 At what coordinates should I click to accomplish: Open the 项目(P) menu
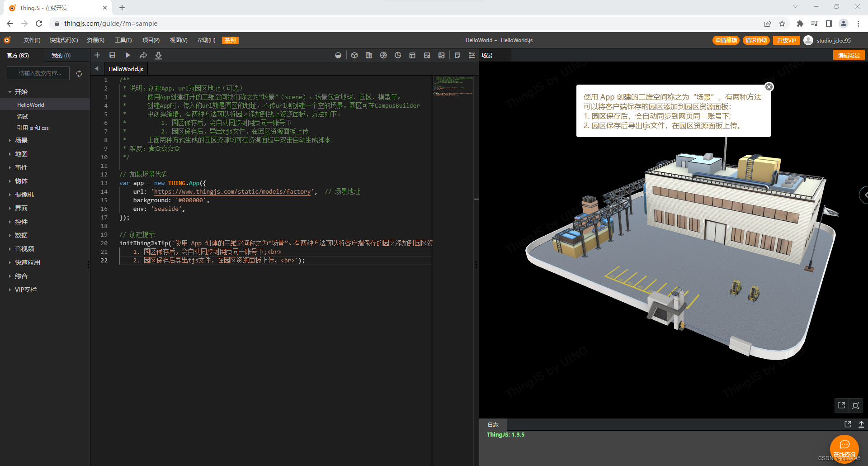(x=151, y=40)
